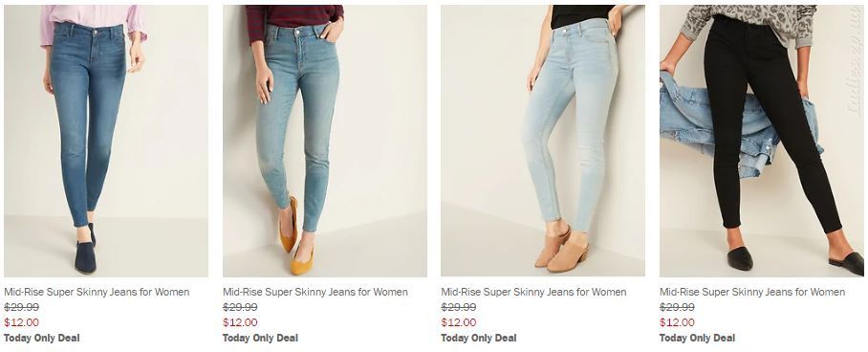Click Today Only Deal under black jeans
The image size is (868, 352).
pos(698,339)
